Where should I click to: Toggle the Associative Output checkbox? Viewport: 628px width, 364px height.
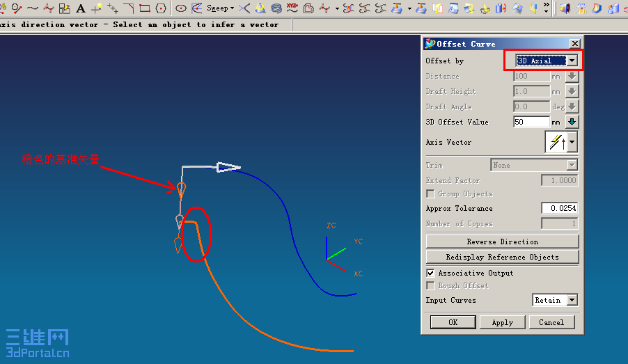click(x=430, y=273)
